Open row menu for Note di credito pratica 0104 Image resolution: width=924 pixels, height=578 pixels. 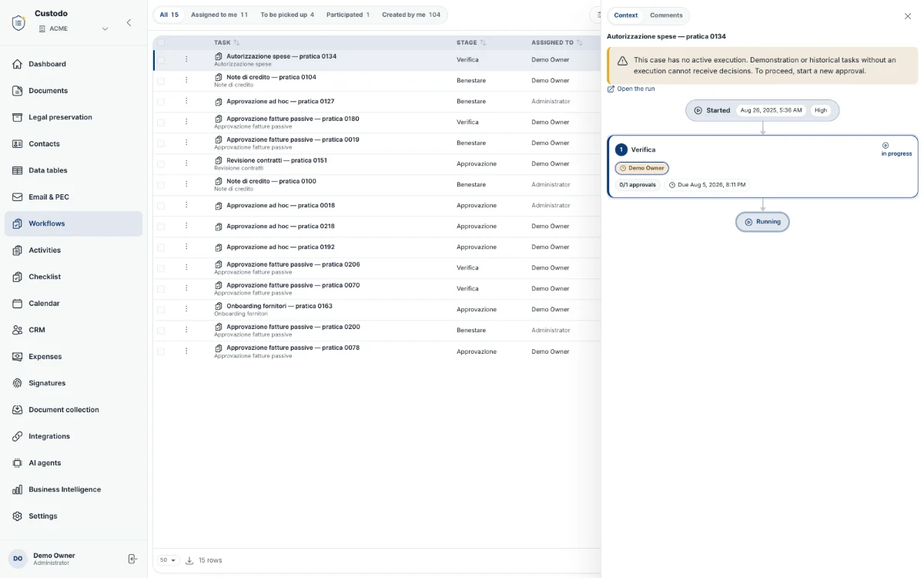[186, 80]
